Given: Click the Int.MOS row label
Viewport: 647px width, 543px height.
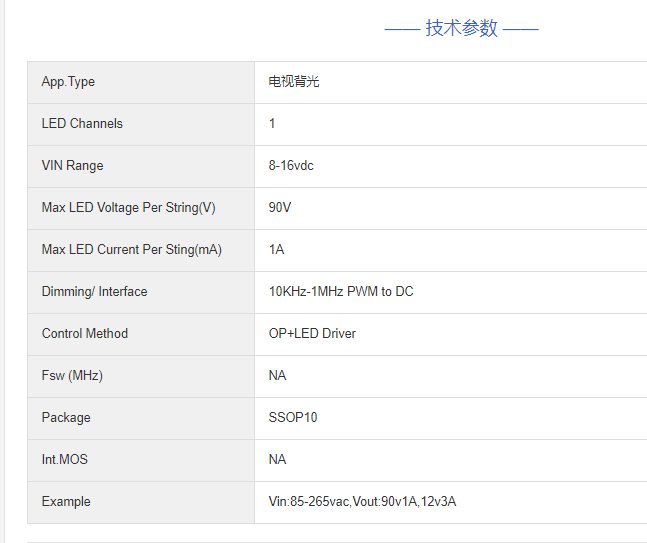Looking at the screenshot, I should (x=65, y=460).
